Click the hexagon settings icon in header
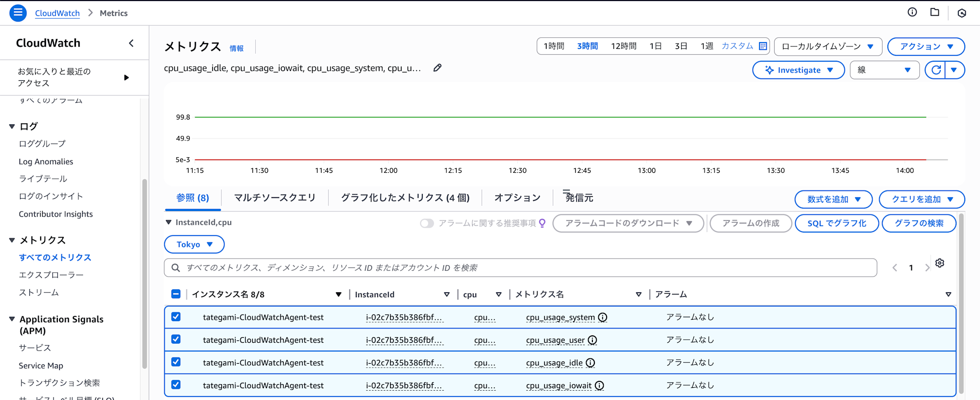This screenshot has height=400, width=980. point(962,13)
